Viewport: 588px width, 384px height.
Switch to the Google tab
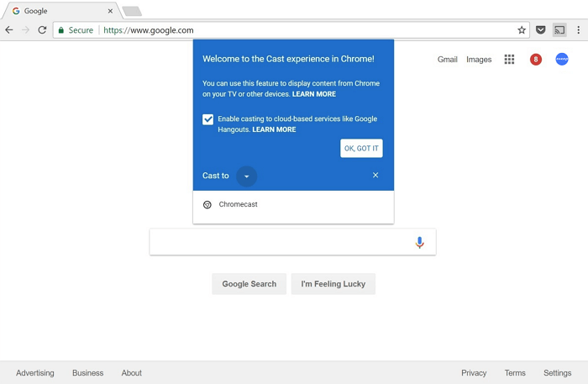(59, 11)
